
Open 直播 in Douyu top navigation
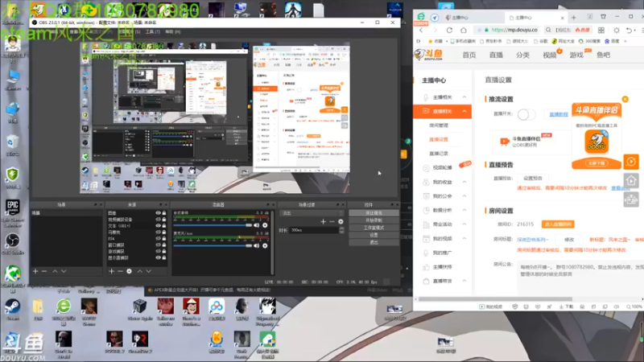[x=496, y=55]
